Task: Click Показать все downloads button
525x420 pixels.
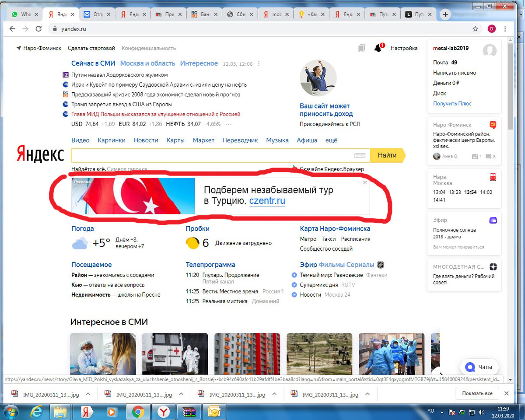Action: 477,393
